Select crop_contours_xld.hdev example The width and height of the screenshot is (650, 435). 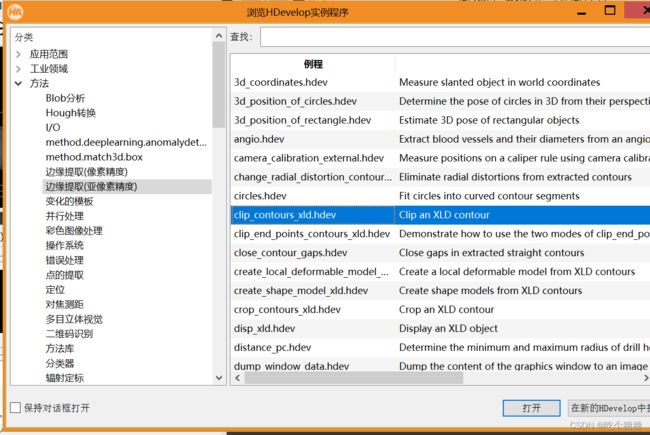coord(287,310)
